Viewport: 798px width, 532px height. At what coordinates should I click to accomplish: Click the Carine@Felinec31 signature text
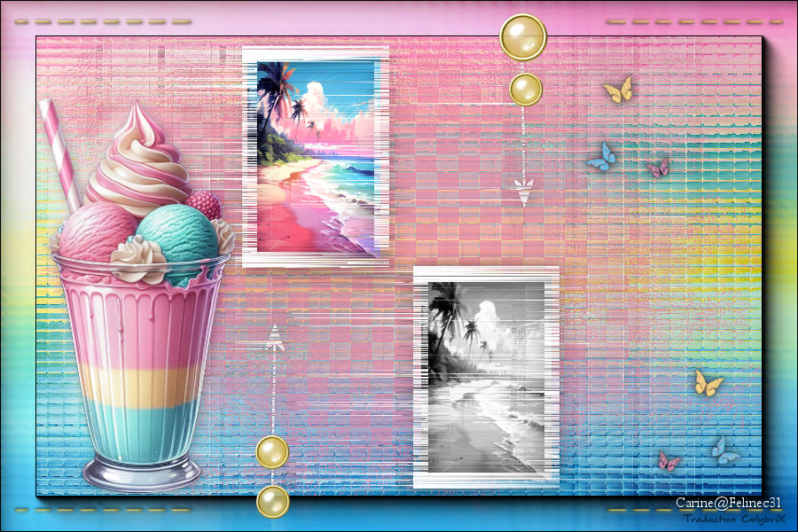729,503
